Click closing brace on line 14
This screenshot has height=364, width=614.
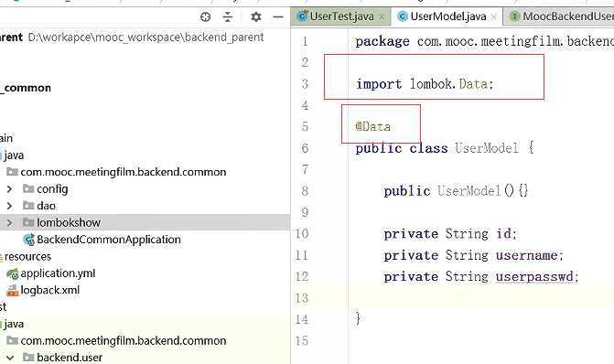358,318
